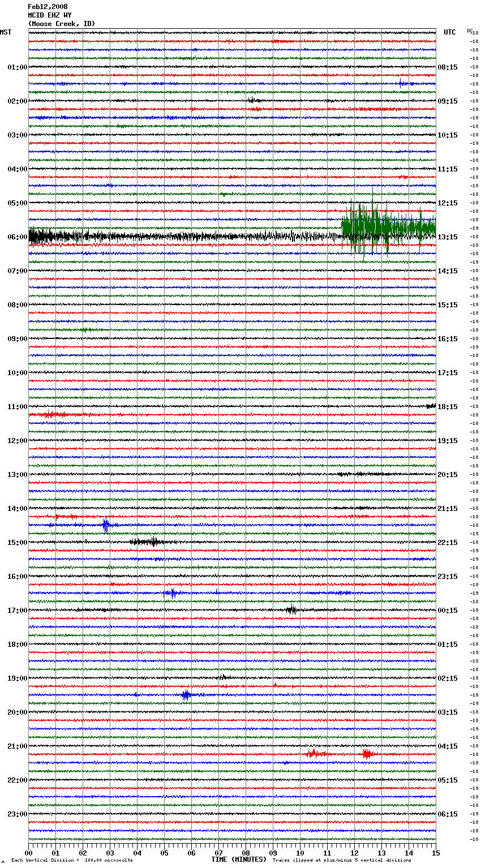Click the 00 minute tick label
Image resolution: width=481 pixels, height=868 pixels.
pos(29,853)
